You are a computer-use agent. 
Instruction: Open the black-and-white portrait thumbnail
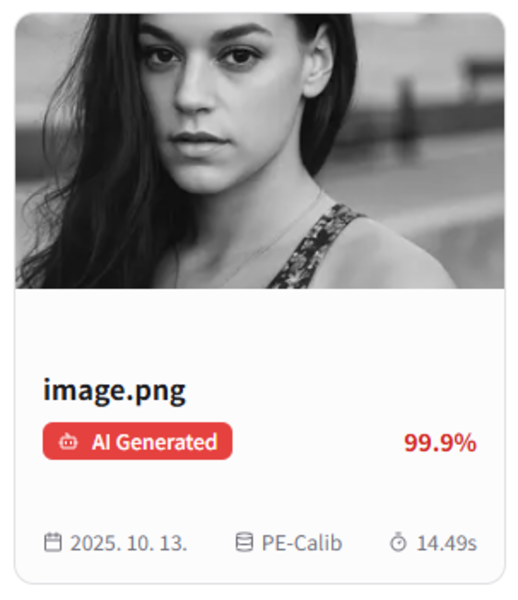260,151
